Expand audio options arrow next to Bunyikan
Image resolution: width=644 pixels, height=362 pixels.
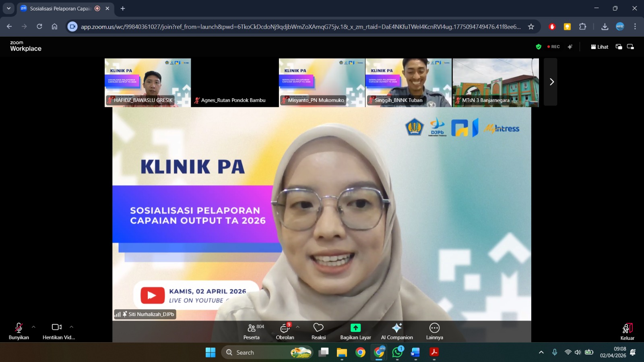click(33, 327)
